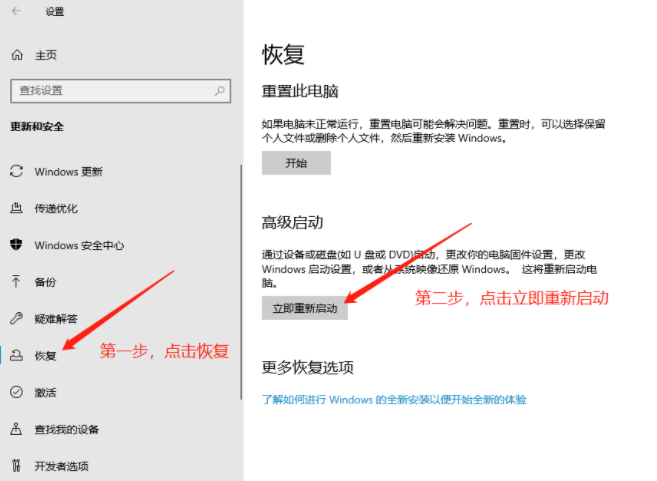Click the 重置此电脑 heading

coord(300,91)
